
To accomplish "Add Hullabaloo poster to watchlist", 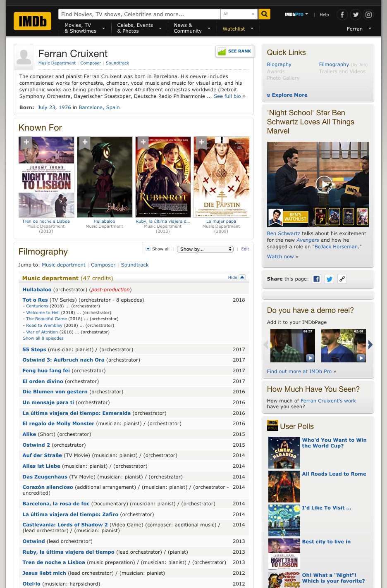I will tap(85, 143).
